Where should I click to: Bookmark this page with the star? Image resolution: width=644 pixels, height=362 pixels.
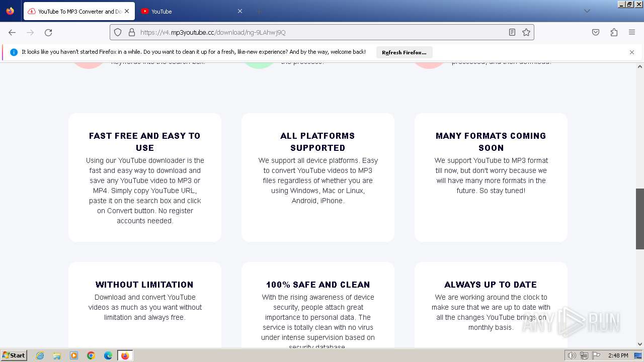[526, 32]
